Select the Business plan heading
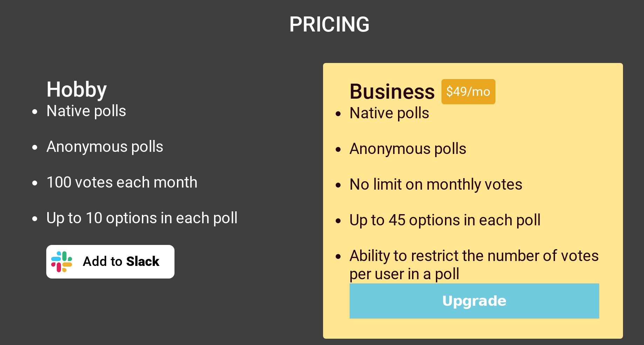Image resolution: width=644 pixels, height=345 pixels. 392,91
